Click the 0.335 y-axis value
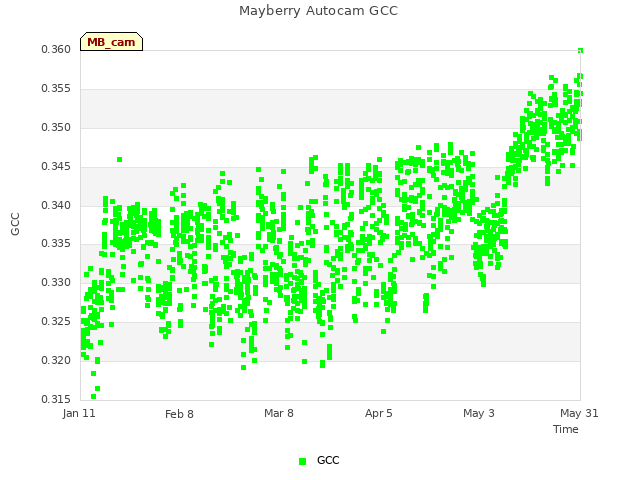640x480 pixels. coord(56,244)
